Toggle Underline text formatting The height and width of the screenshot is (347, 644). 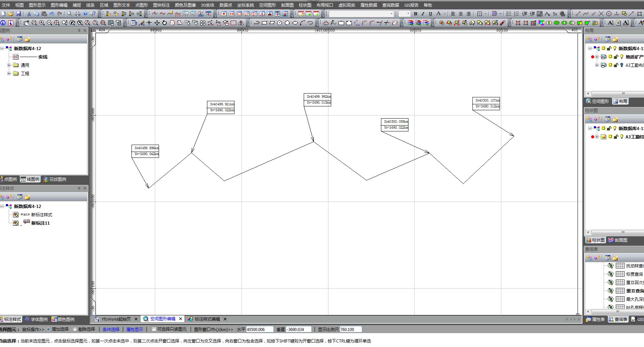tap(430, 14)
